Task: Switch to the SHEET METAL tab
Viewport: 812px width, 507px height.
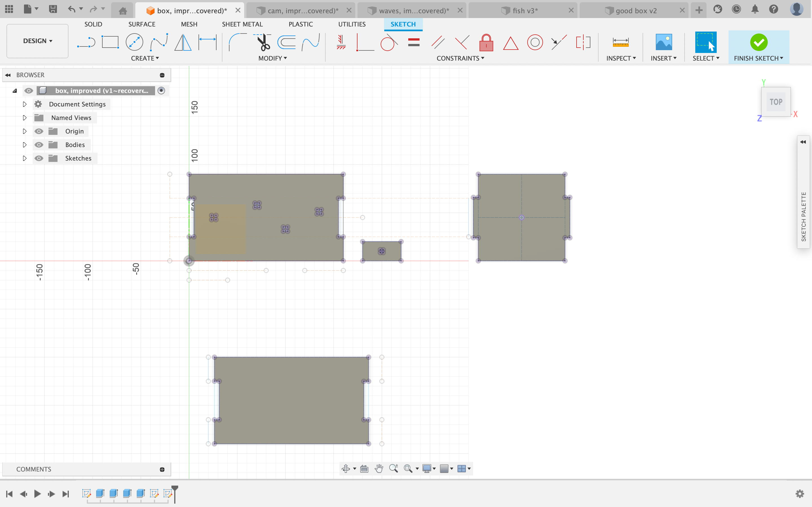Action: 242,24
